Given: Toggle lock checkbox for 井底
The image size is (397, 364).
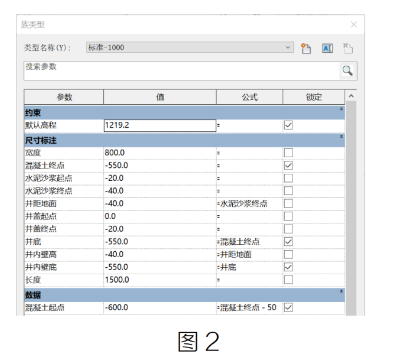Looking at the screenshot, I should (288, 242).
